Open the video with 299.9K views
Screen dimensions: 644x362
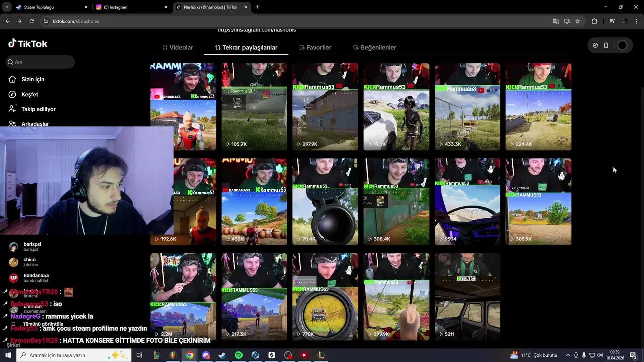396,297
